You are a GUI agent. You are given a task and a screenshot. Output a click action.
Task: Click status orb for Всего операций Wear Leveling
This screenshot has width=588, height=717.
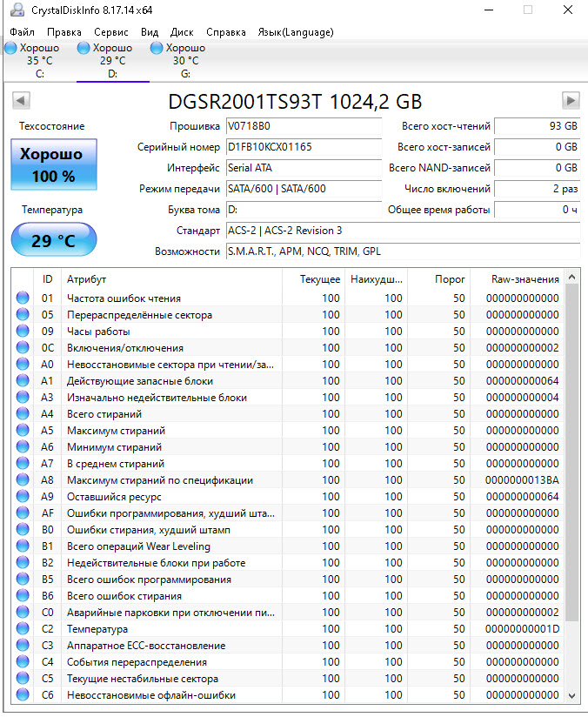[23, 546]
